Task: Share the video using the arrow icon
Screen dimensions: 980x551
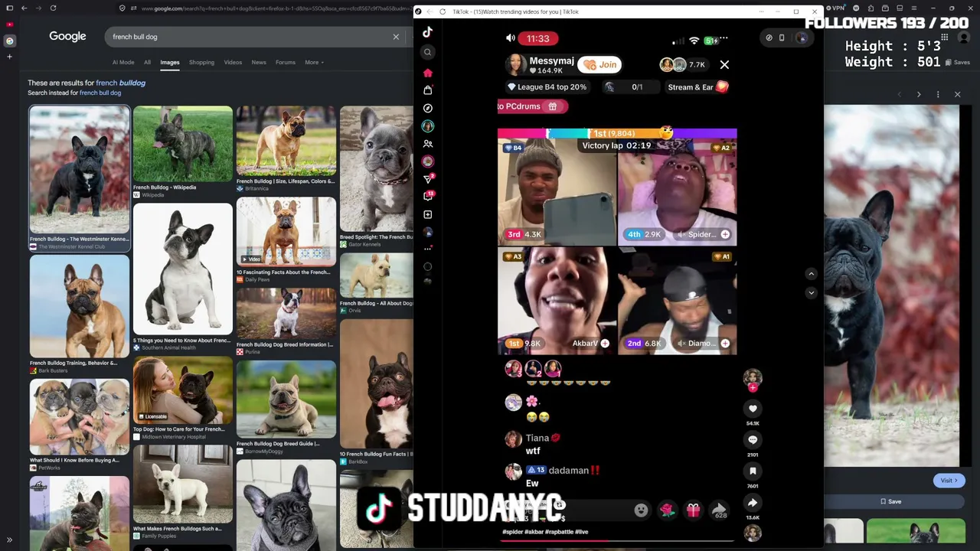Action: point(753,503)
